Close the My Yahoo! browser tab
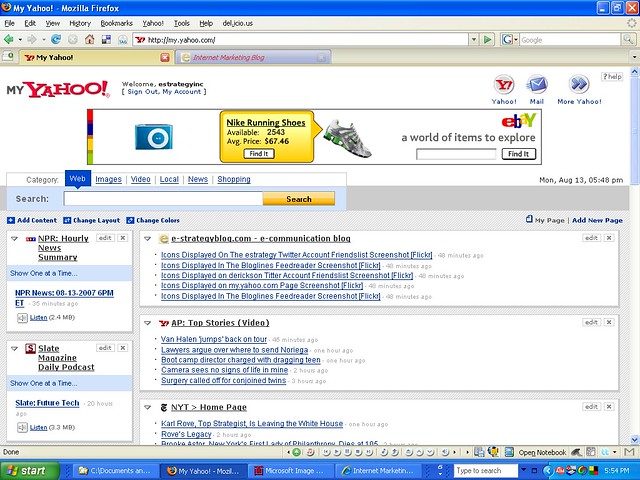The image size is (640, 480). 164,58
